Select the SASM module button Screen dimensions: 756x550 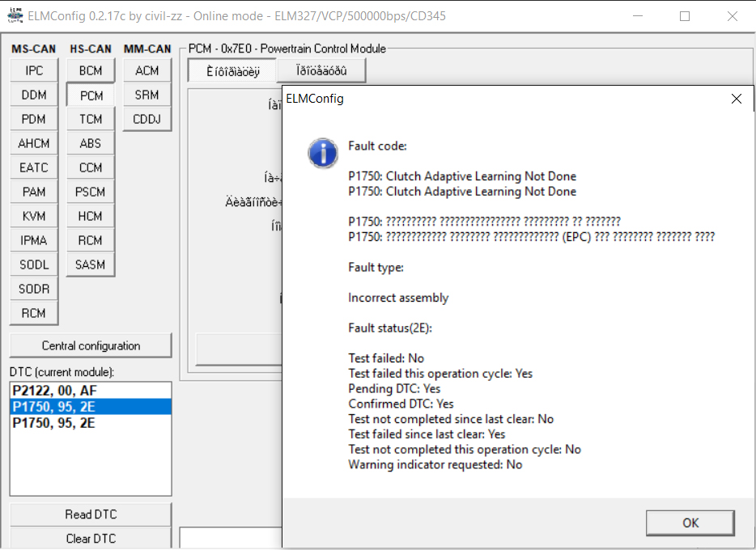coord(91,264)
